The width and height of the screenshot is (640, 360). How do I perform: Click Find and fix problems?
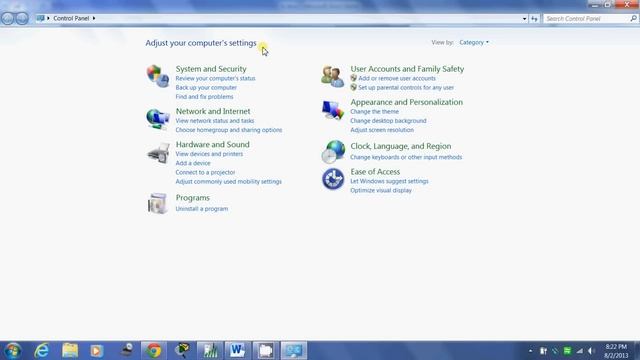coord(204,97)
